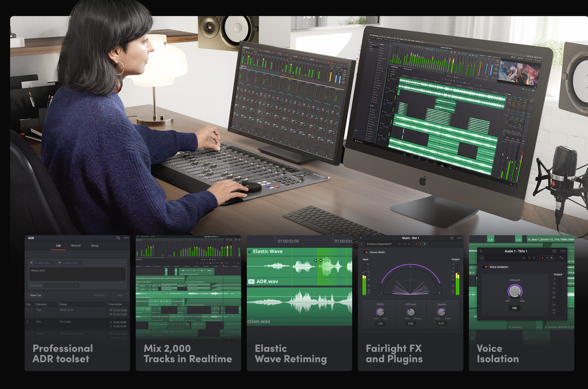Open the Fairlight FX and Plugins card
The width and height of the screenshot is (588, 389).
410,303
